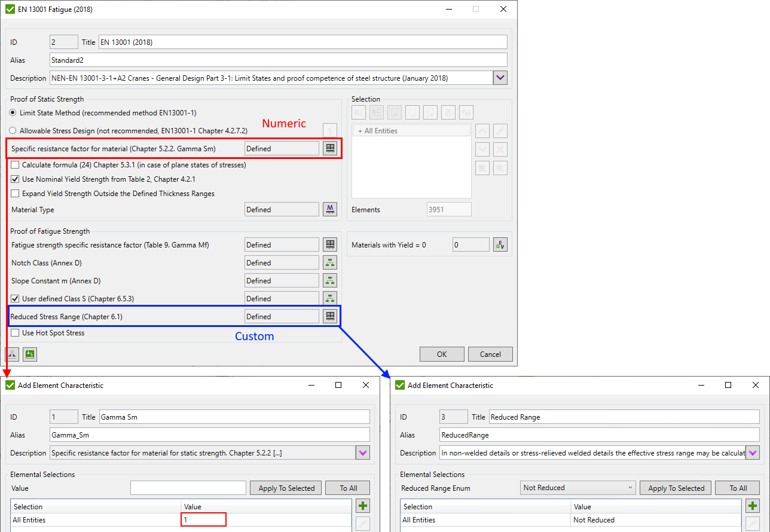Click the Material Type definition M icon
The width and height of the screenshot is (770, 532).
pos(329,209)
